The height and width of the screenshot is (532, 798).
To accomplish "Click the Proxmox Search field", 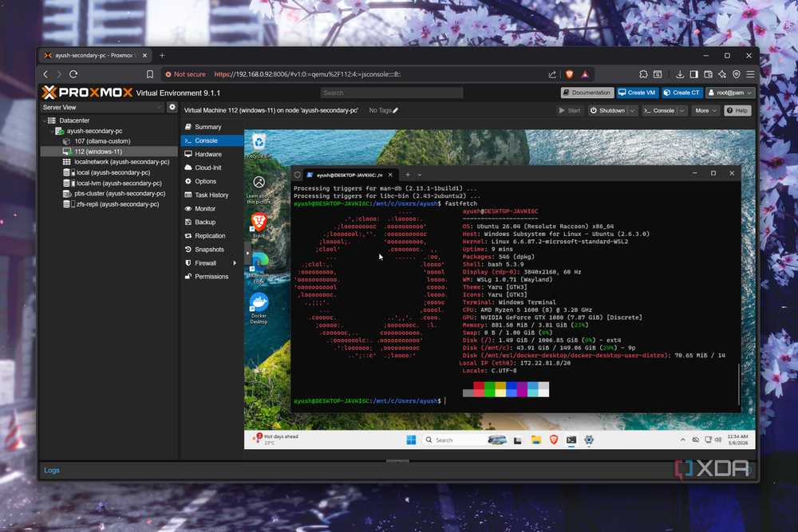I will pos(391,93).
